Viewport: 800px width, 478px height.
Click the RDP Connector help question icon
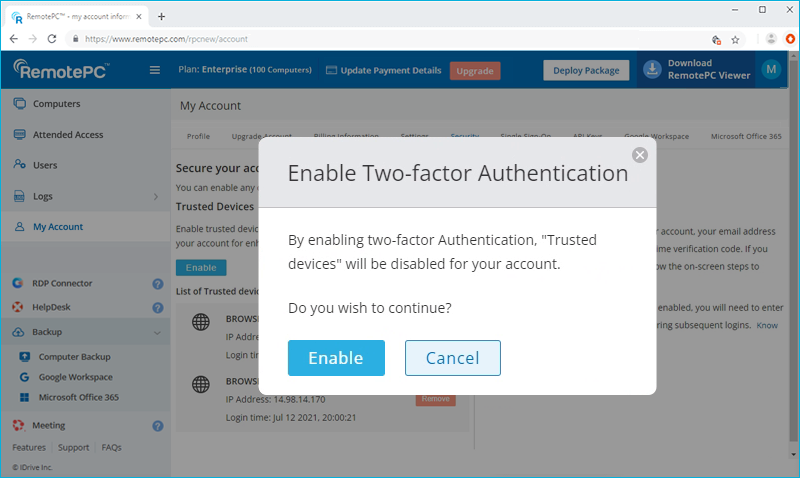pyautogui.click(x=157, y=284)
